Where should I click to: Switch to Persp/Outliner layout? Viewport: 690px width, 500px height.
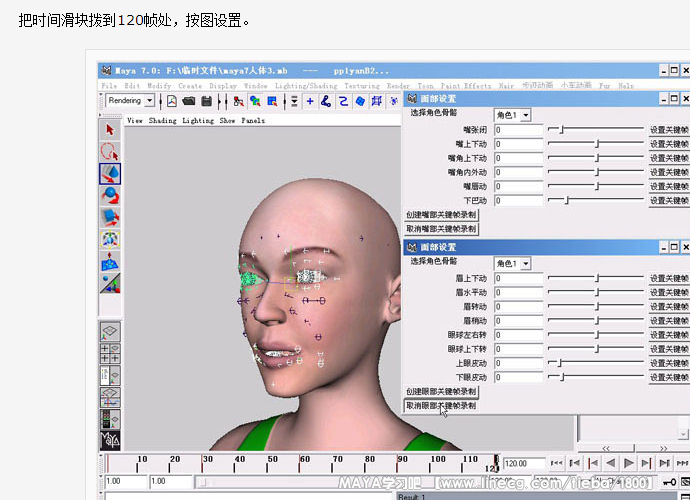(110, 375)
